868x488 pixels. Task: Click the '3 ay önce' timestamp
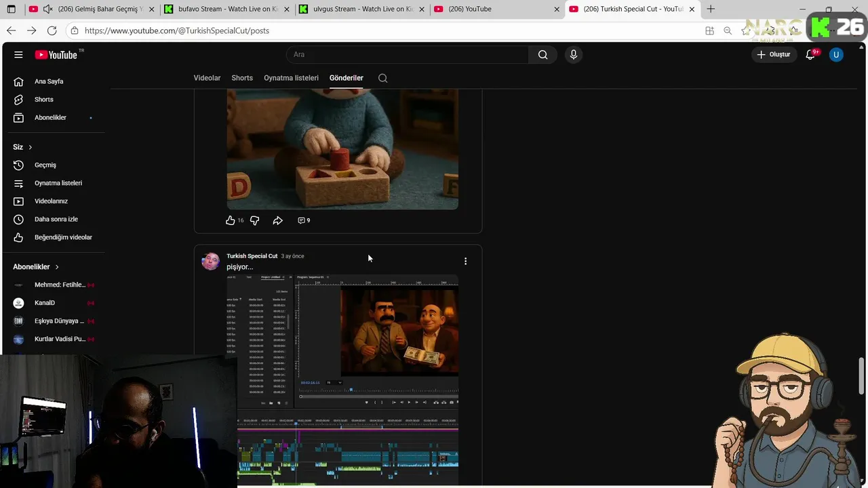point(292,256)
